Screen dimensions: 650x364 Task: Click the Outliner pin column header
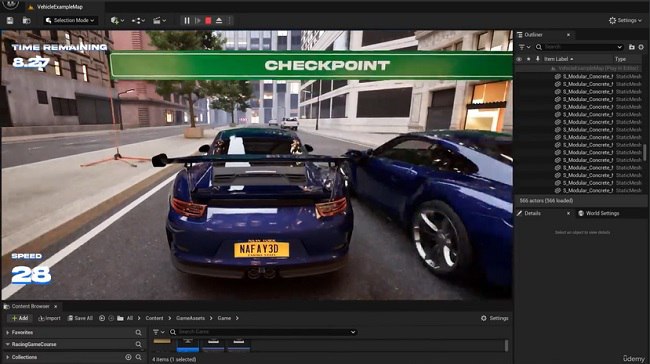click(x=538, y=59)
